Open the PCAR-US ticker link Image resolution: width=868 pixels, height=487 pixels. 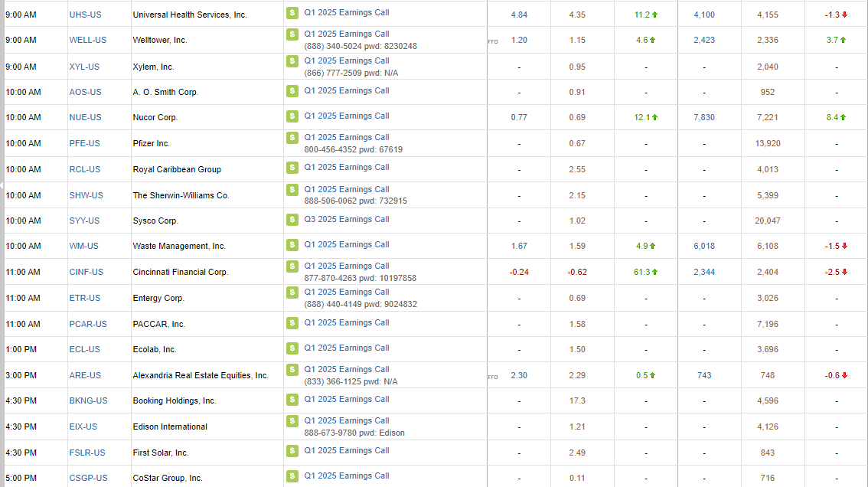88,324
